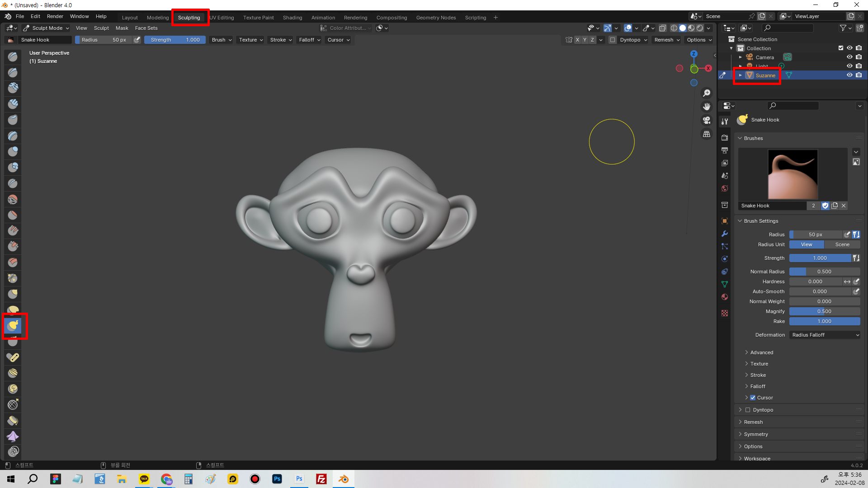Switch to the Modeling workspace tab
Image resolution: width=868 pixels, height=488 pixels.
[157, 18]
